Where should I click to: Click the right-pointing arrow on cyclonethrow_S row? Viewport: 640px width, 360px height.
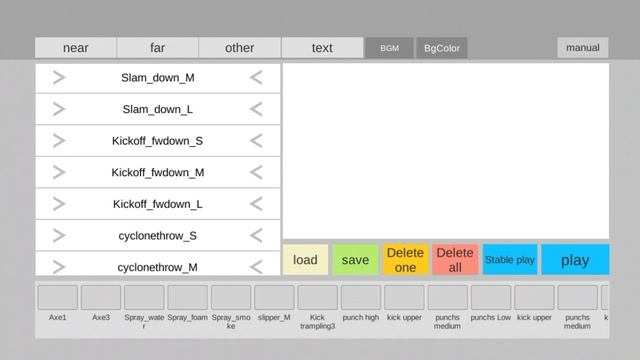[59, 236]
